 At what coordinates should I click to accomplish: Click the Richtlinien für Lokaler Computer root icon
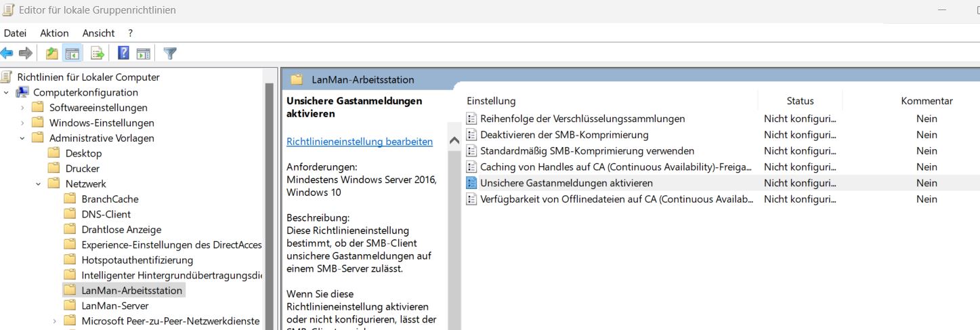point(7,77)
